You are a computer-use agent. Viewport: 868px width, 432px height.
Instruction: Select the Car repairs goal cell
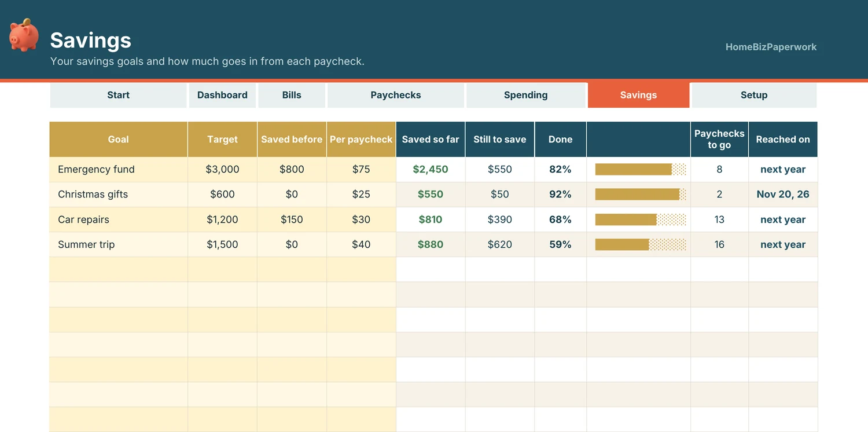[119, 219]
